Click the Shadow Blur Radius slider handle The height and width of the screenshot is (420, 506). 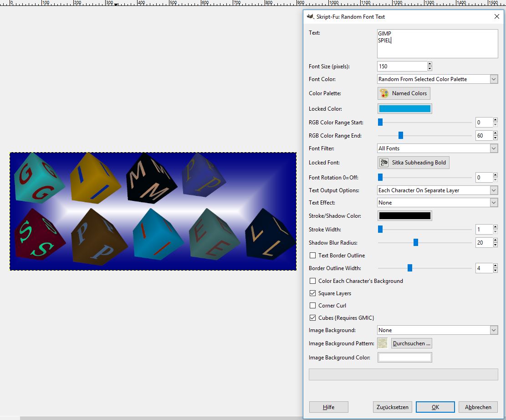pyautogui.click(x=416, y=243)
